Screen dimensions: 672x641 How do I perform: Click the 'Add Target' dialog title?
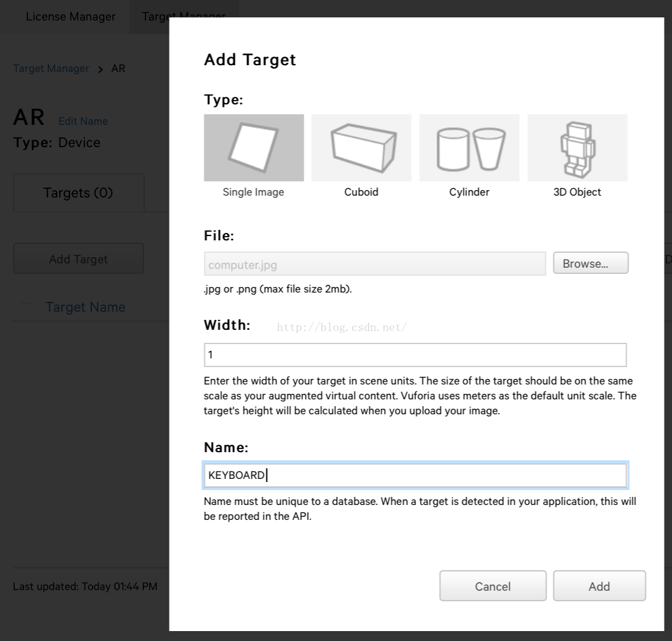pyautogui.click(x=250, y=60)
